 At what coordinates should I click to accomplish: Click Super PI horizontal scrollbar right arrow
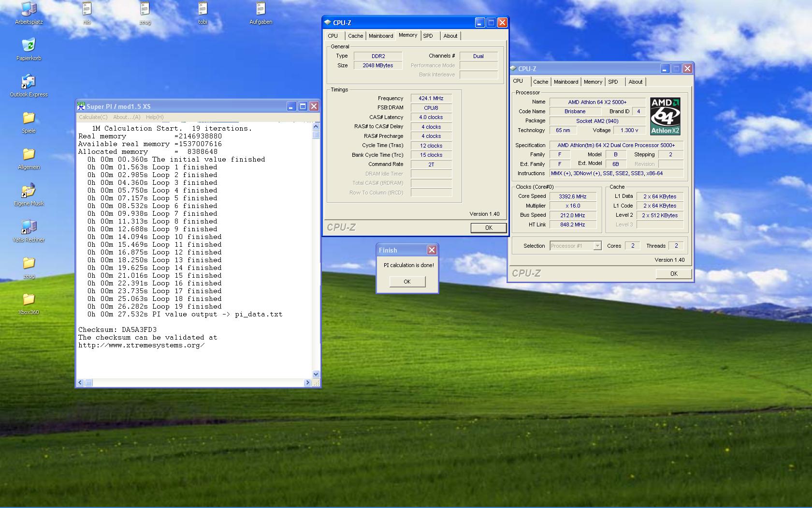(307, 383)
